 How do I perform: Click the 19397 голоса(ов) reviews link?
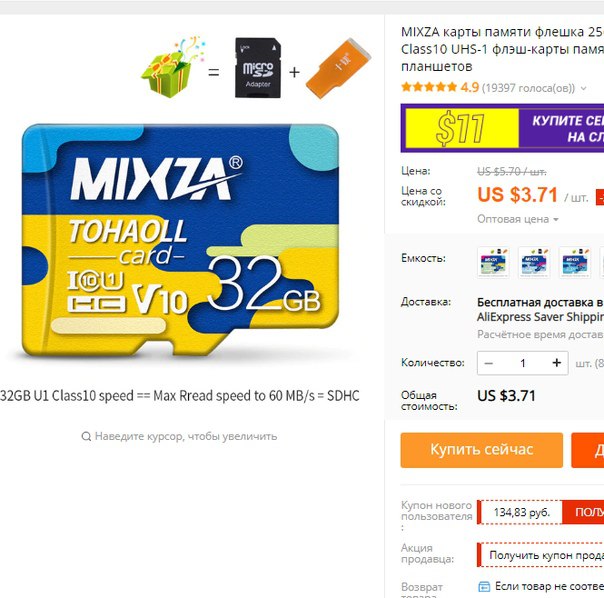pos(528,88)
